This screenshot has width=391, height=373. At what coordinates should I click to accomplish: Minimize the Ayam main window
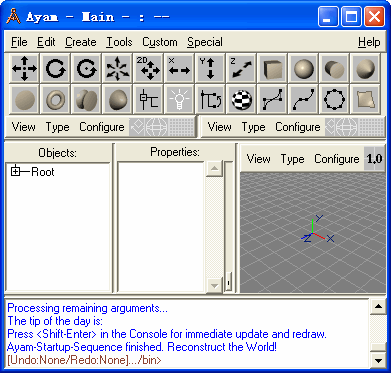327,17
